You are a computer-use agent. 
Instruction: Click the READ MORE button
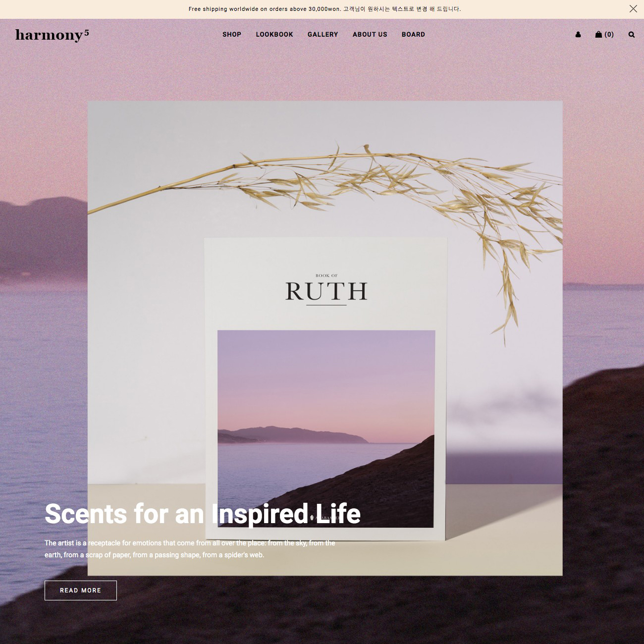coord(81,590)
